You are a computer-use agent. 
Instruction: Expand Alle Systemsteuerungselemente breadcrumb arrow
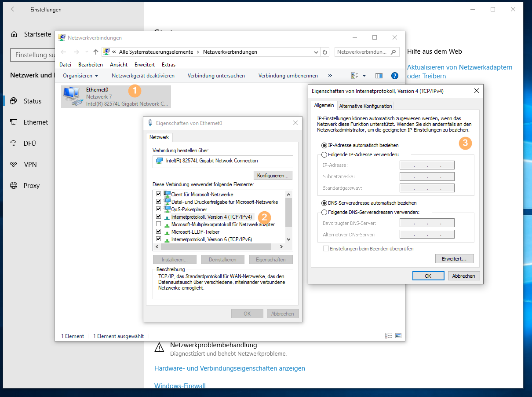pos(198,52)
